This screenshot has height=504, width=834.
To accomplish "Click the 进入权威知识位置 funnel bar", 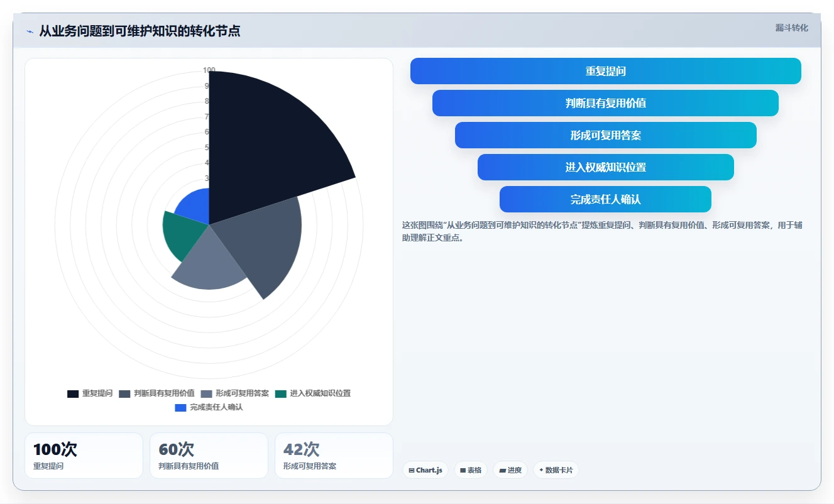I will click(606, 167).
